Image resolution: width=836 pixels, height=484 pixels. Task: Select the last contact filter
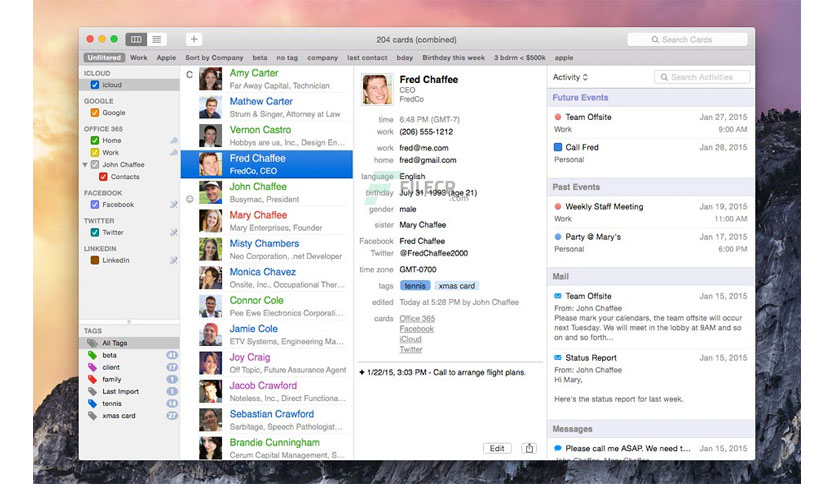(367, 58)
